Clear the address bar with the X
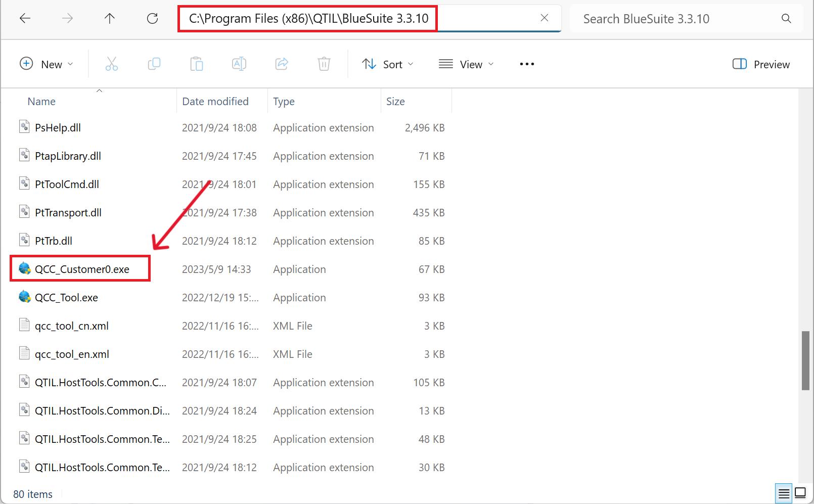Viewport: 814px width, 504px height. [544, 18]
